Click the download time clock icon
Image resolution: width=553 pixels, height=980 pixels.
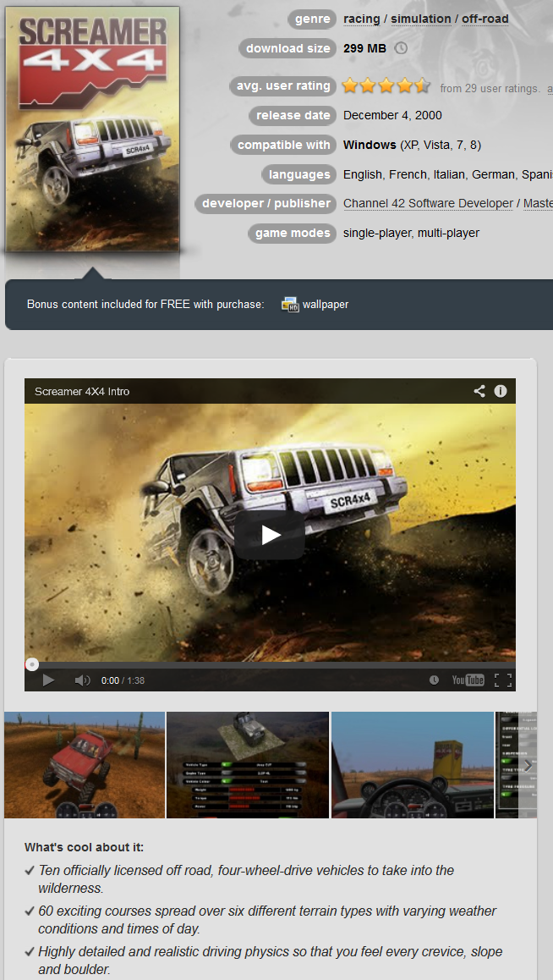(x=401, y=48)
